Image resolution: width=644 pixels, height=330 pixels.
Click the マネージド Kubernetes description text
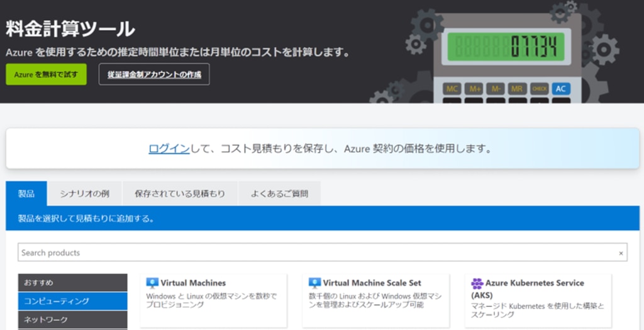tap(538, 311)
